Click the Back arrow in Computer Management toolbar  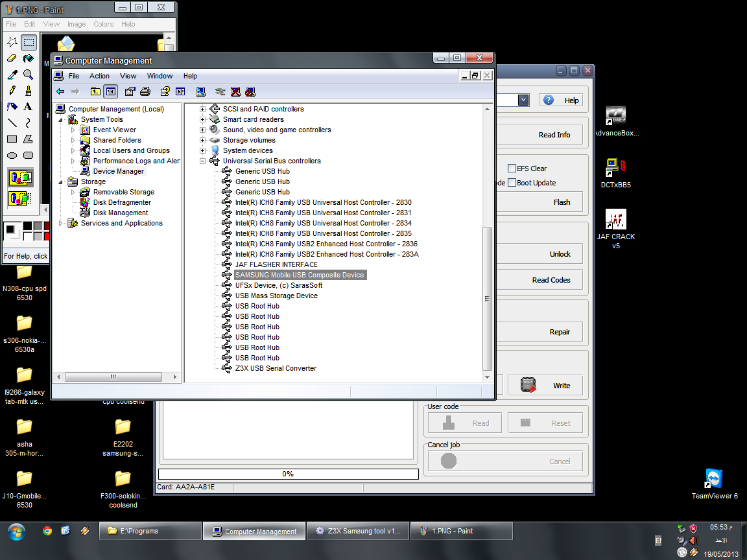coord(60,91)
